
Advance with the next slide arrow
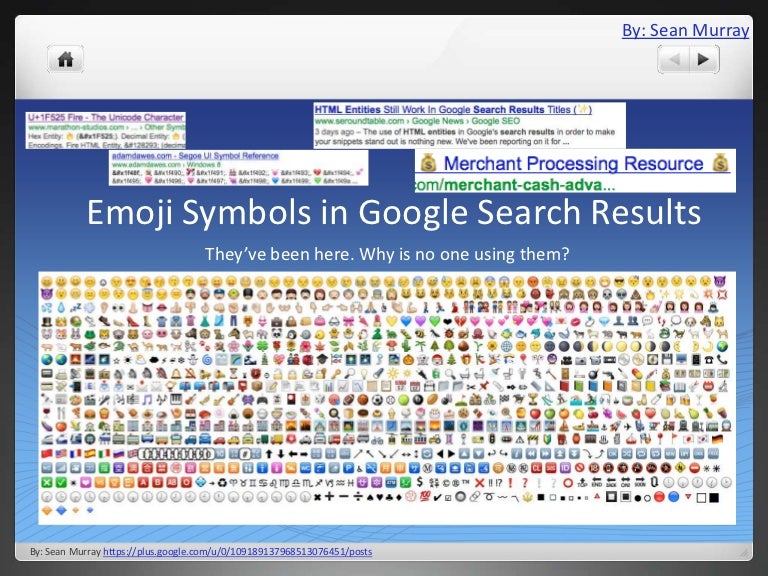click(703, 60)
